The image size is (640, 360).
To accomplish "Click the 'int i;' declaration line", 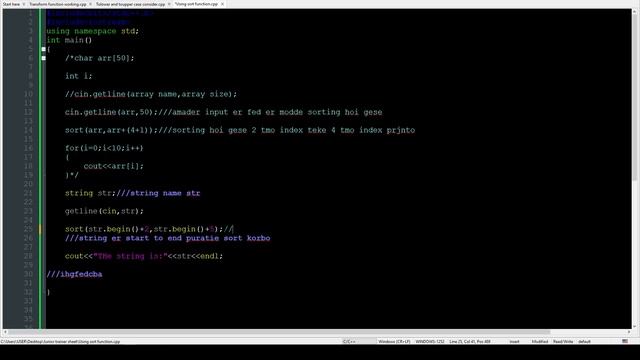I will click(79, 76).
